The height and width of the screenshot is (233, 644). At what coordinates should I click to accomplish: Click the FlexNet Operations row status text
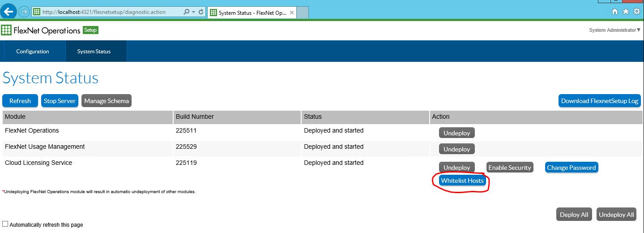(334, 131)
